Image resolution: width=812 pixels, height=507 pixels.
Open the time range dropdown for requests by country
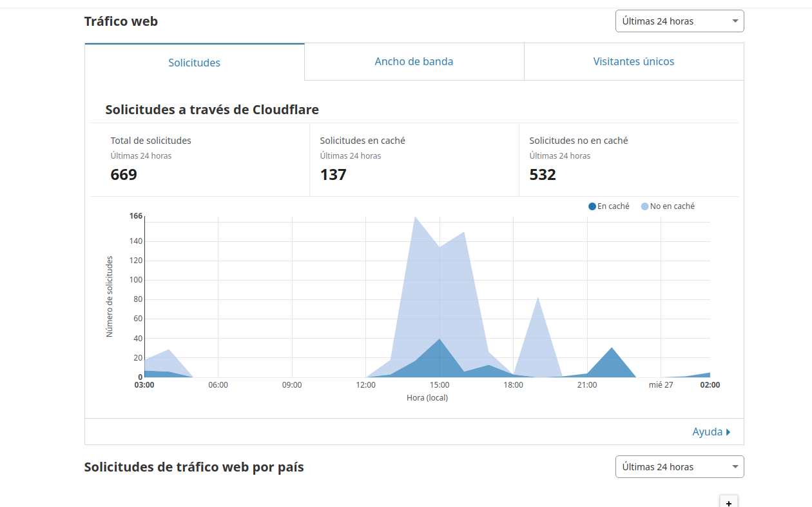tap(679, 467)
